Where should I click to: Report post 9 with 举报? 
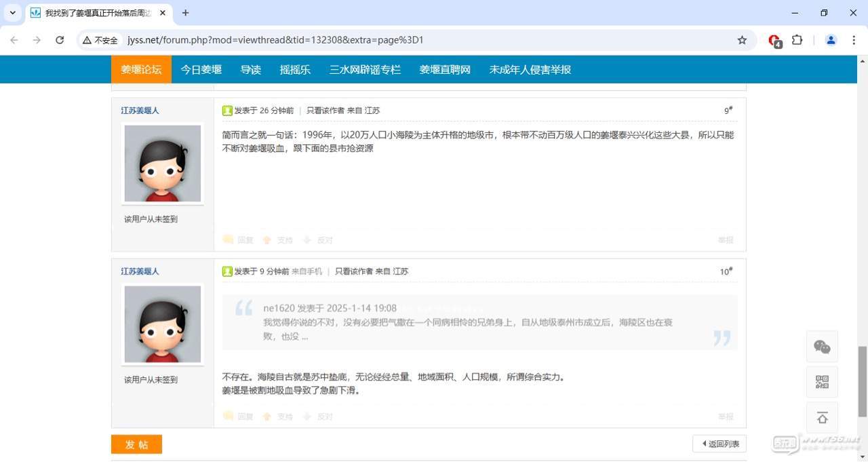click(726, 240)
